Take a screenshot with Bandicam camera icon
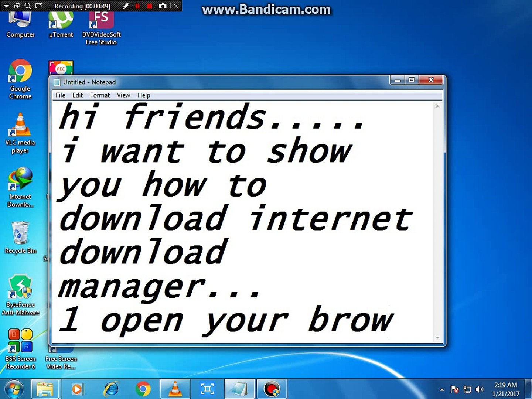 pos(163,6)
